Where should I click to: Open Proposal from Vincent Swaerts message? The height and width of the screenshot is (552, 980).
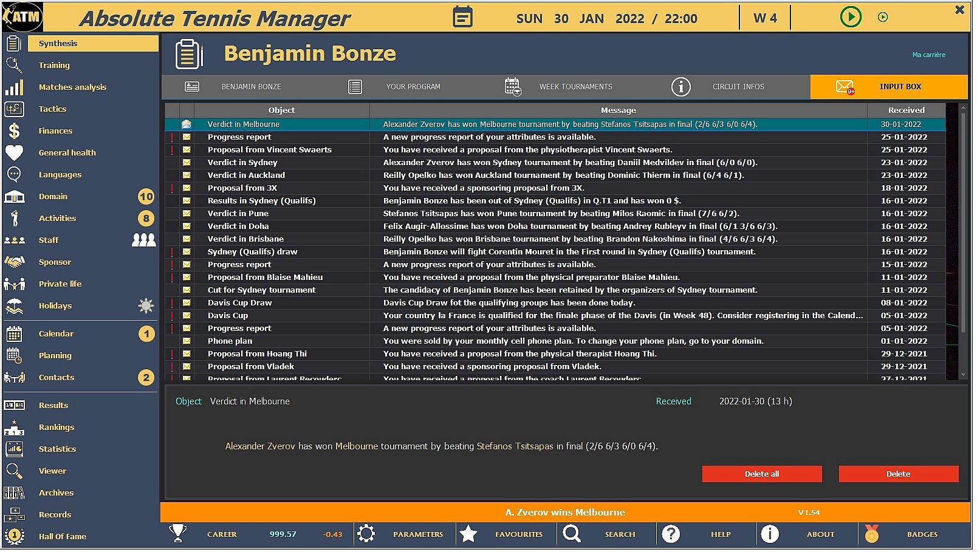tap(555, 150)
